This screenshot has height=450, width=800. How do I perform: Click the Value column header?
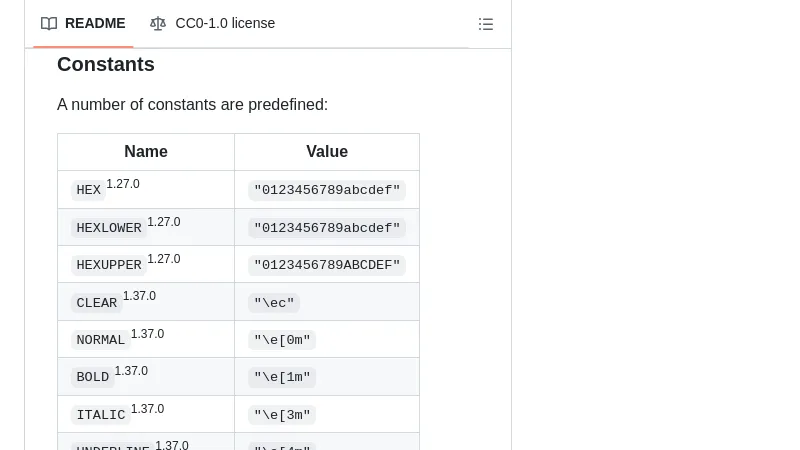(x=327, y=152)
